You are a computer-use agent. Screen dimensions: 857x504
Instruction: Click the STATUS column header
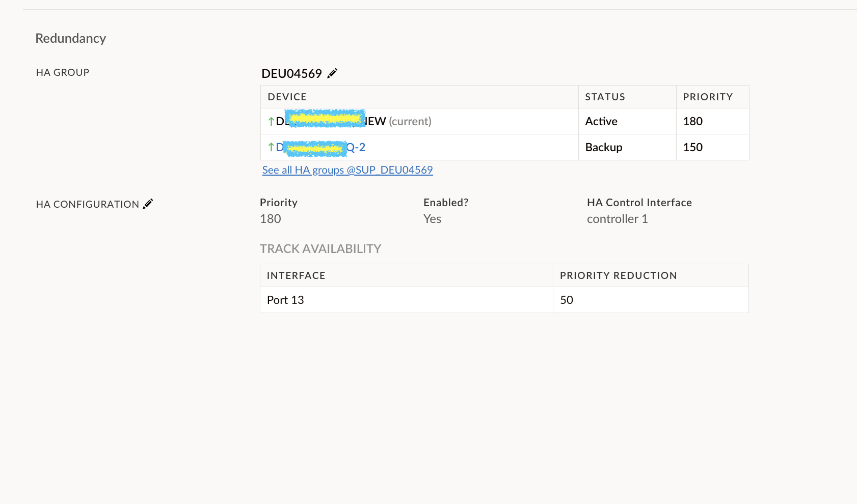(605, 97)
